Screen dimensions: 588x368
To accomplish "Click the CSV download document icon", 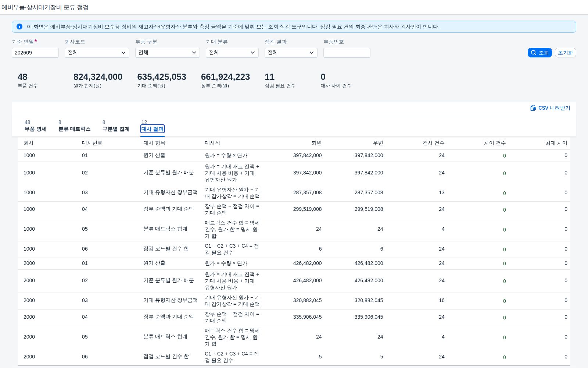I will [533, 108].
